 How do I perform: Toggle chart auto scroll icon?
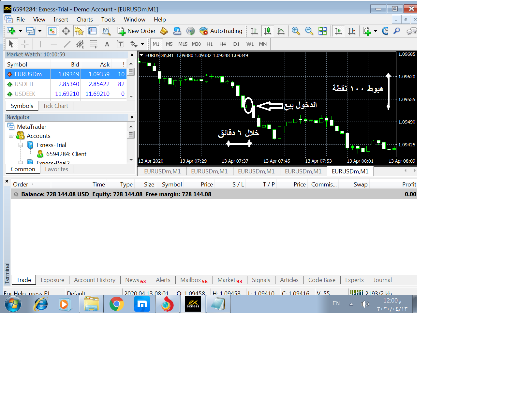pos(338,31)
